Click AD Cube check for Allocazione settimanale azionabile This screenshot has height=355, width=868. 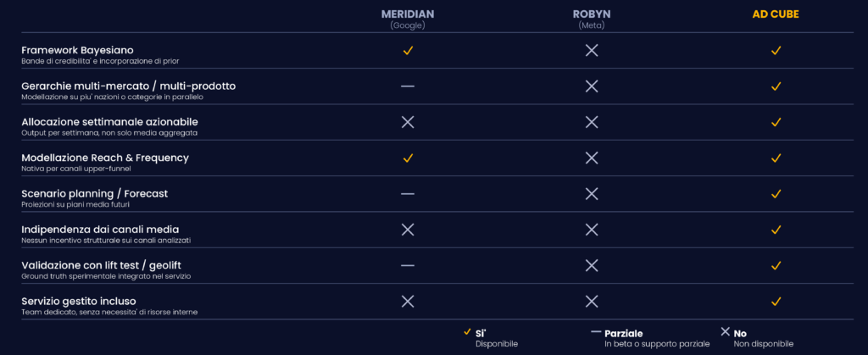[x=776, y=122]
